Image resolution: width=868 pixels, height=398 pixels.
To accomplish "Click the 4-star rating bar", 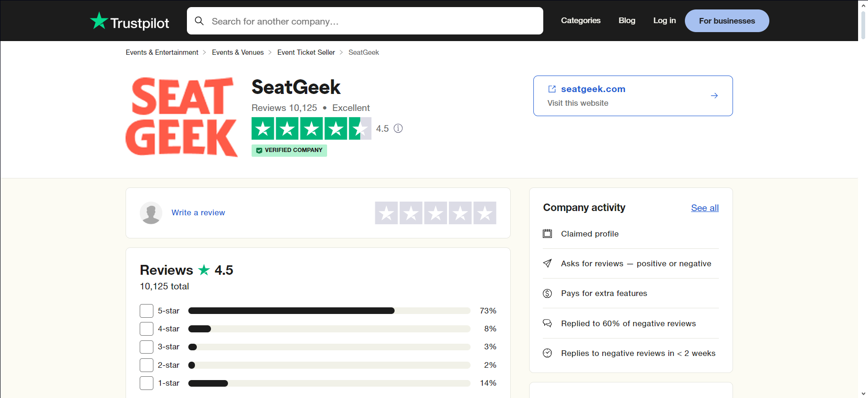I will [x=329, y=329].
